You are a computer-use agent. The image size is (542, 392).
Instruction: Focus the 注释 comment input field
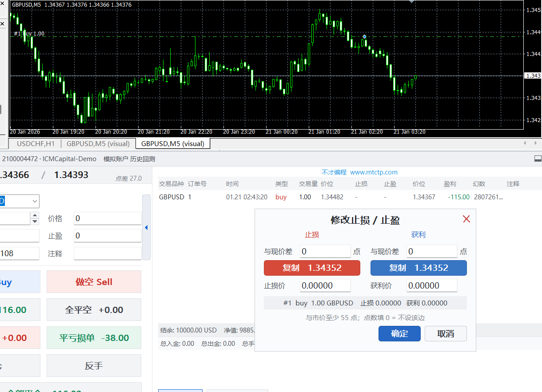click(x=108, y=253)
